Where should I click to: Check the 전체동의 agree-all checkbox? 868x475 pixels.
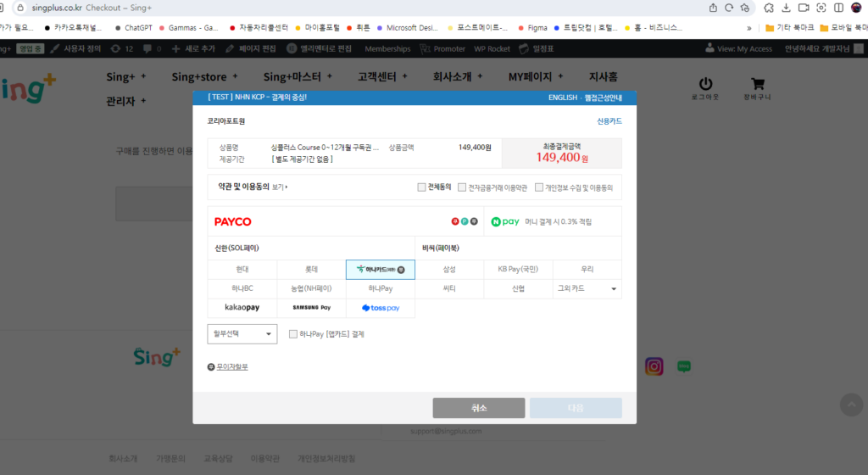(422, 187)
